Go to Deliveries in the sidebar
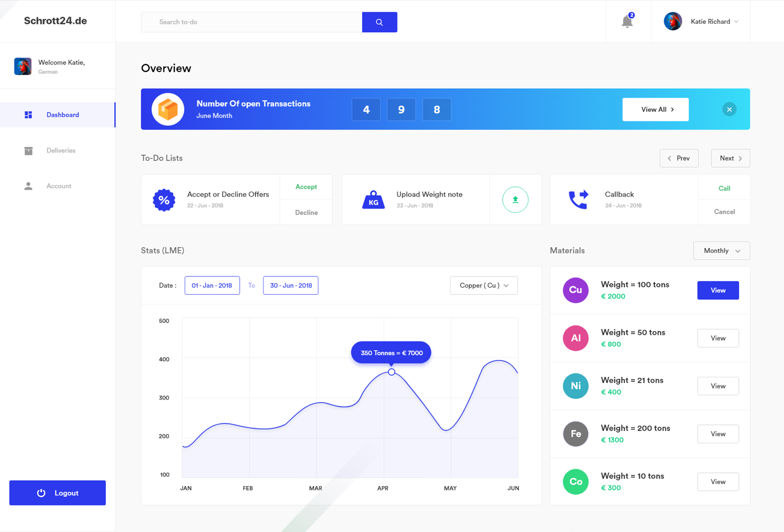This screenshot has height=532, width=784. (x=60, y=151)
